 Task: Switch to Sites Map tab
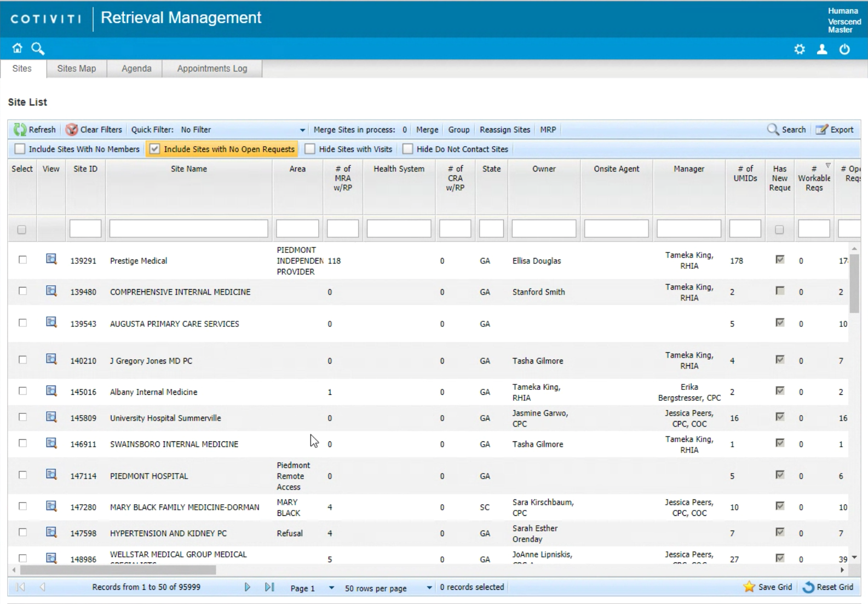pos(76,68)
